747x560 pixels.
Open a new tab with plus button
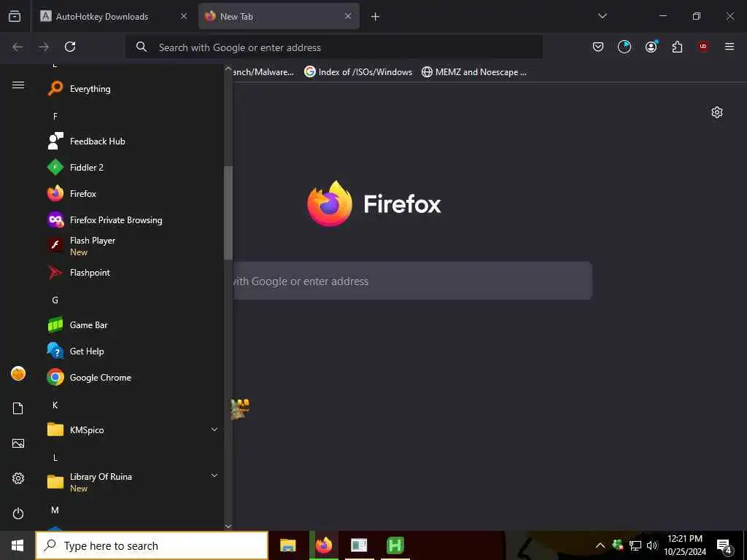pyautogui.click(x=375, y=17)
